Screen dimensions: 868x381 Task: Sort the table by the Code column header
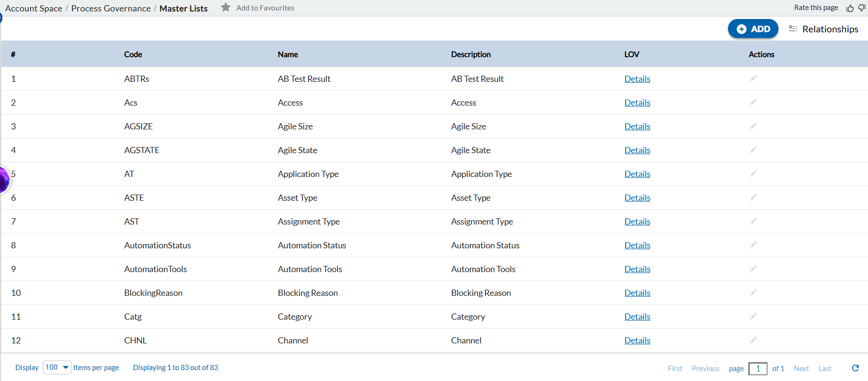click(133, 54)
